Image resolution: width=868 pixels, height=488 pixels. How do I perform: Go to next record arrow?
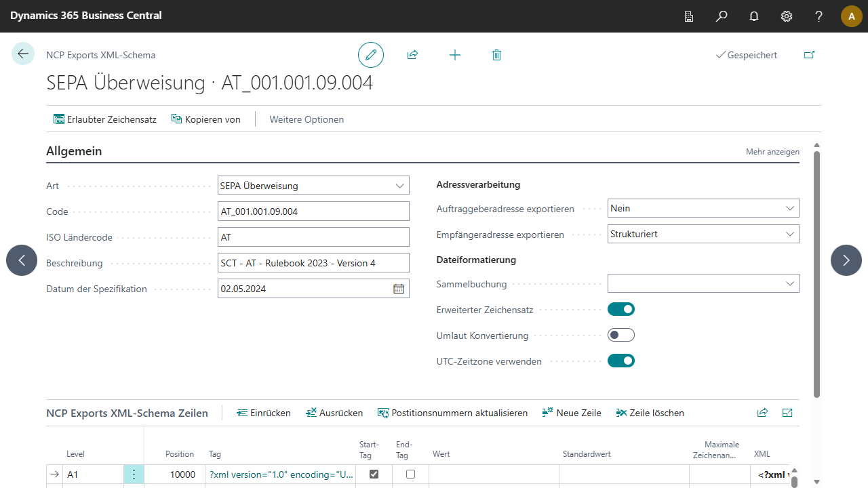[x=846, y=260]
